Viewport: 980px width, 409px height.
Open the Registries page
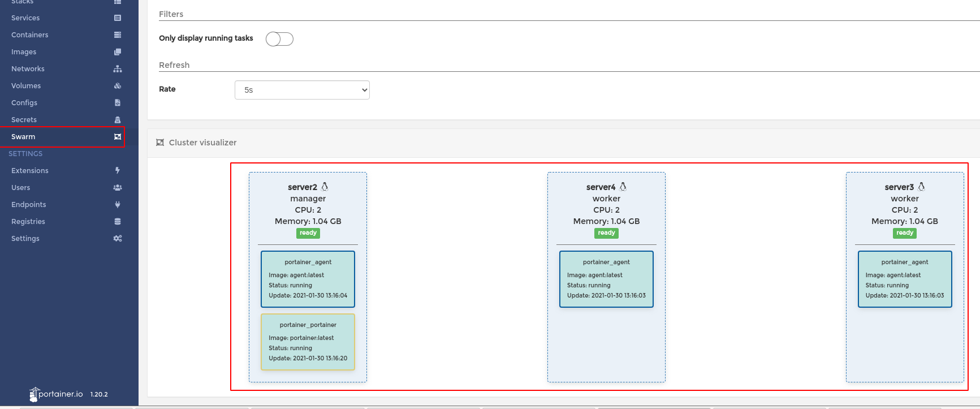point(28,222)
